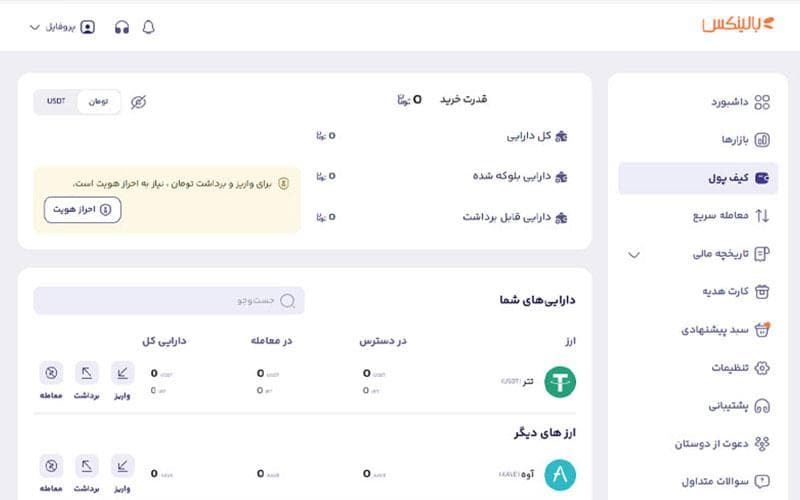Click the Tether trade (معامله) icon
The height and width of the screenshot is (500, 800).
coord(52,374)
